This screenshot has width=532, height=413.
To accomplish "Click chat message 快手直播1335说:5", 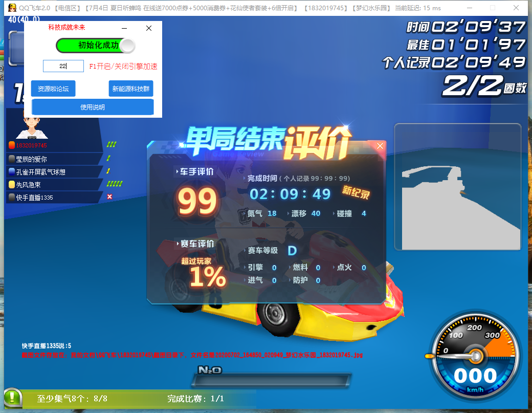I will [x=47, y=346].
